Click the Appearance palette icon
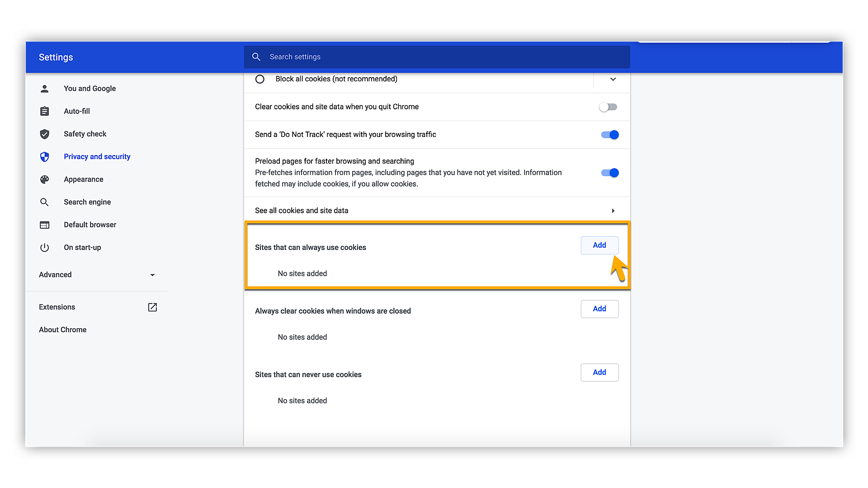This screenshot has width=868, height=488. (x=44, y=179)
